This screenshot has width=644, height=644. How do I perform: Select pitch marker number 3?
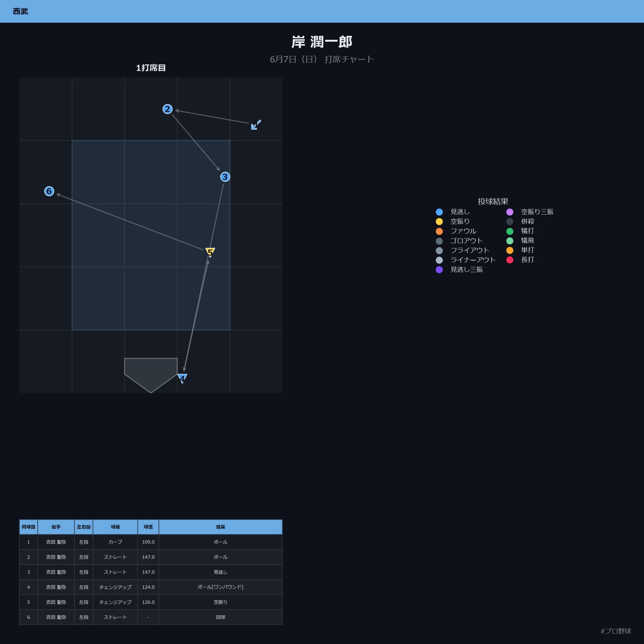(x=225, y=177)
